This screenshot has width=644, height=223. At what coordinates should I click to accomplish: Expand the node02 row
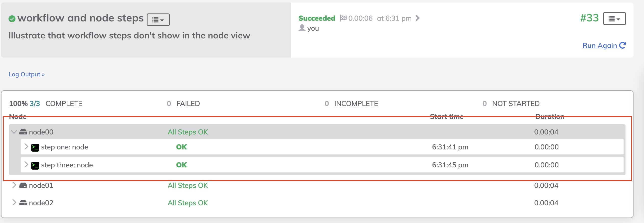[14, 203]
